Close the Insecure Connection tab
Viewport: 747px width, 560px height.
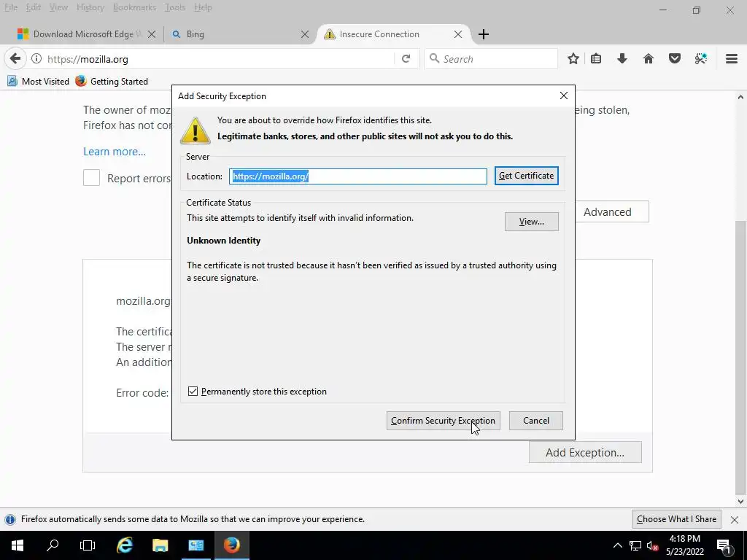[x=458, y=34]
